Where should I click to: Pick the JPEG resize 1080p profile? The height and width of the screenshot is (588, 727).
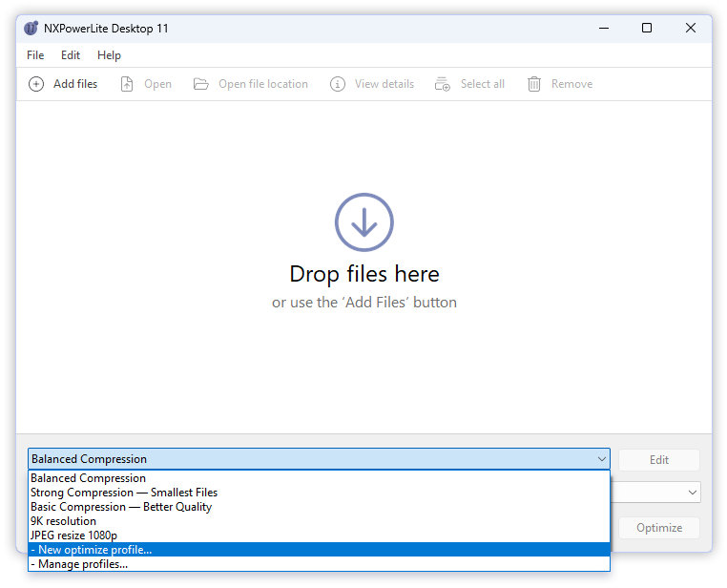point(319,535)
